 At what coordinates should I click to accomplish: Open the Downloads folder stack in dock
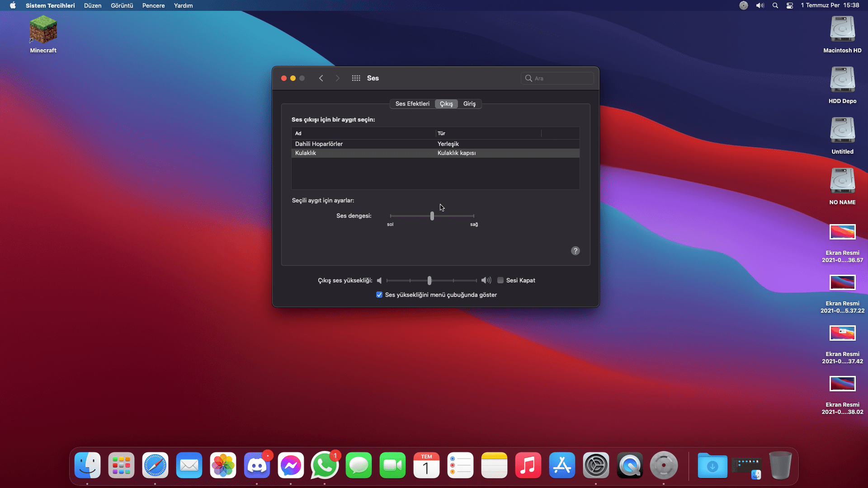pos(712,465)
